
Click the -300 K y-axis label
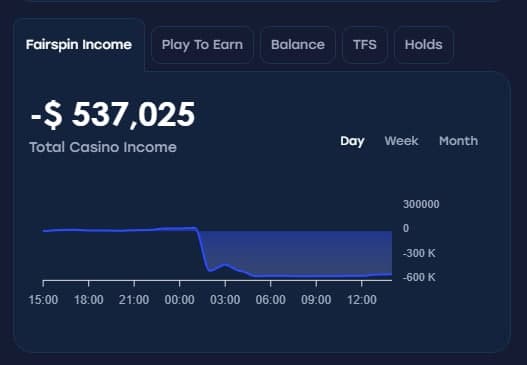pos(419,253)
